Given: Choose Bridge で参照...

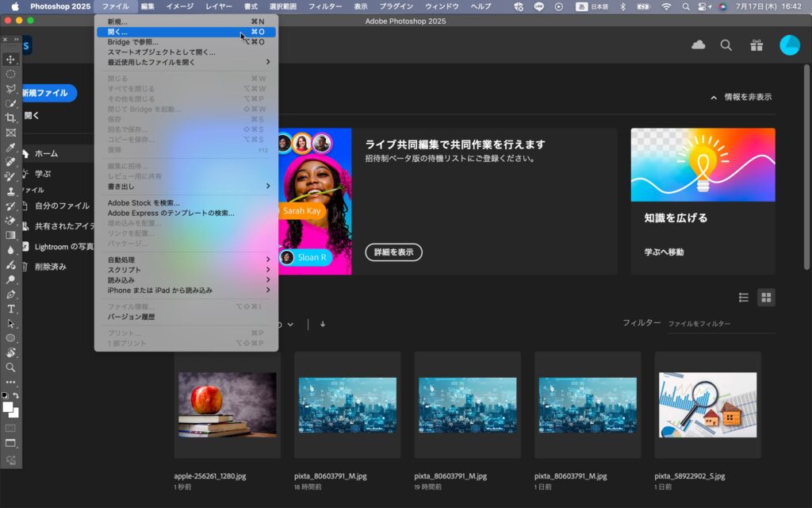Looking at the screenshot, I should click(186, 42).
